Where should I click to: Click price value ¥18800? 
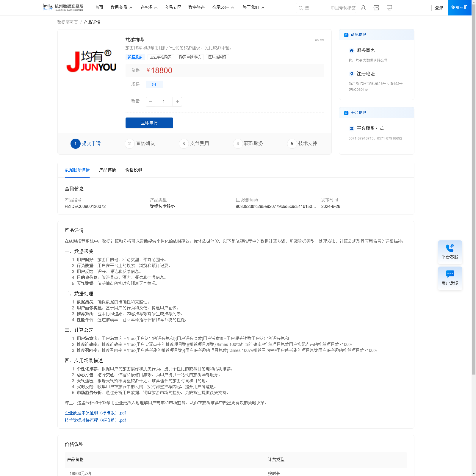(159, 71)
